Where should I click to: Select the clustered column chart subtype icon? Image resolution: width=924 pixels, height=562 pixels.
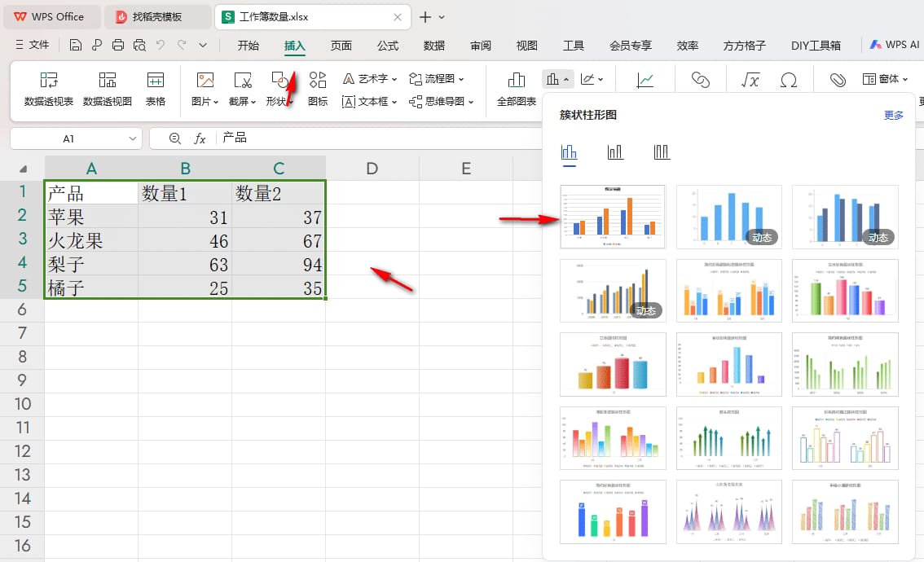569,152
